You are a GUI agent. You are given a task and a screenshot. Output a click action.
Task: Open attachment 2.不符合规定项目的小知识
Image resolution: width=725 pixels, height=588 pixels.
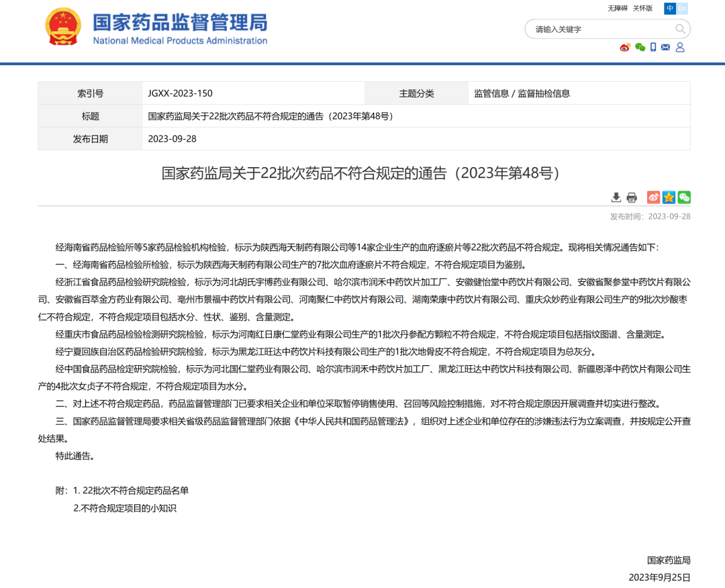click(125, 508)
